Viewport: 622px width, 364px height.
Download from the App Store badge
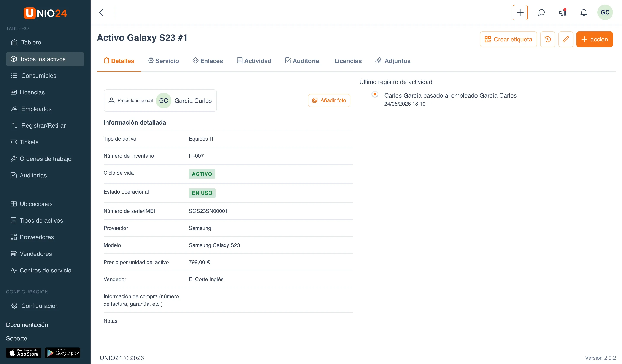click(24, 353)
